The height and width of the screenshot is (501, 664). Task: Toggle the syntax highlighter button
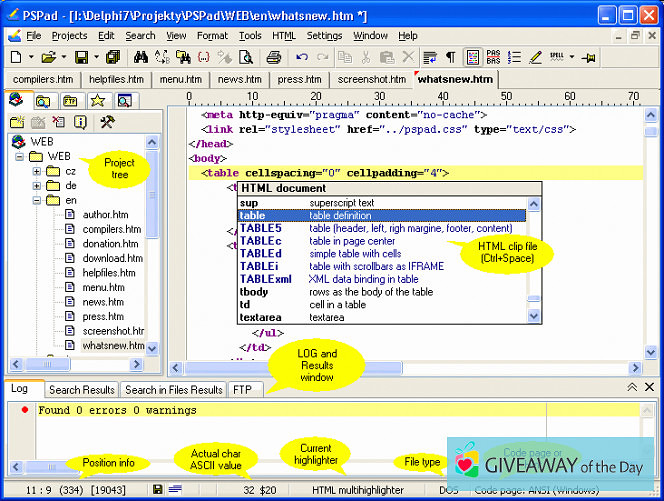click(473, 57)
